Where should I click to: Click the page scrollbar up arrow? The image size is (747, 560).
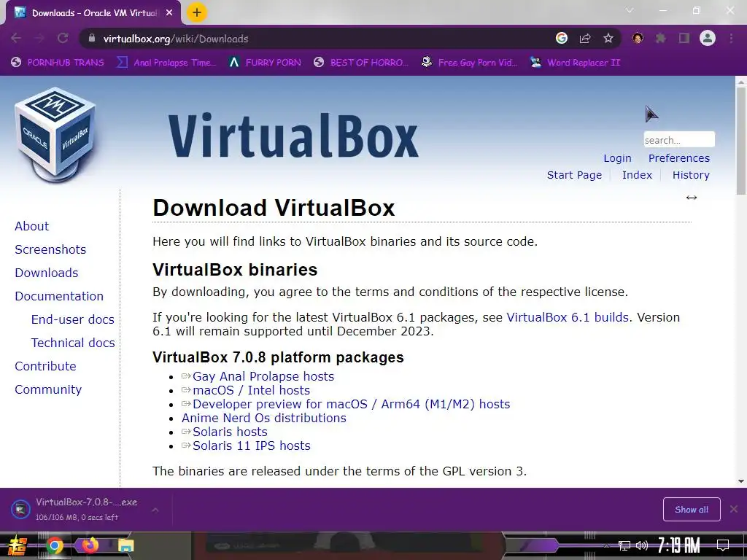[741, 82]
